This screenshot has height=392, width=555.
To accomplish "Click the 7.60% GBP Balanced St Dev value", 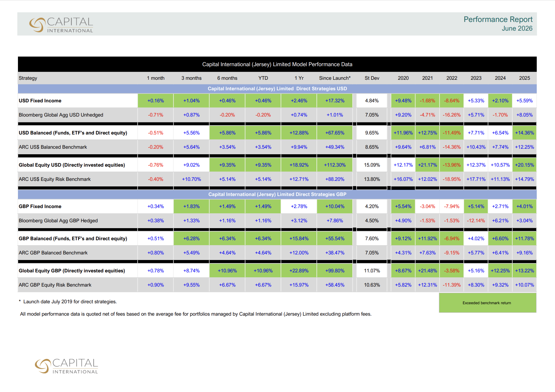I will (x=372, y=239).
